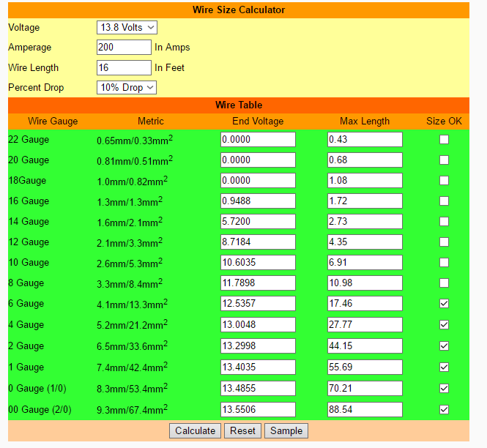Click the Sample button
This screenshot has width=487, height=448.
click(x=286, y=430)
